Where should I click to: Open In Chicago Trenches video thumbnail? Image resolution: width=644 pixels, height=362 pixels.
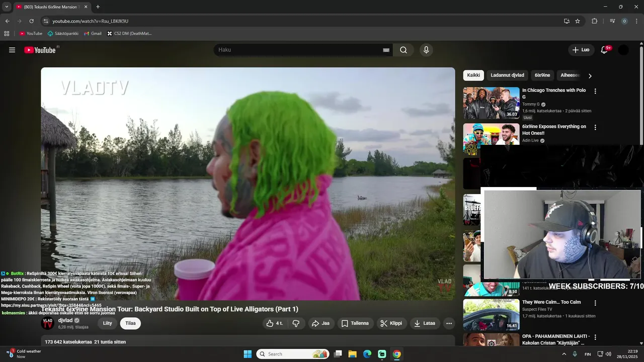coord(491,103)
